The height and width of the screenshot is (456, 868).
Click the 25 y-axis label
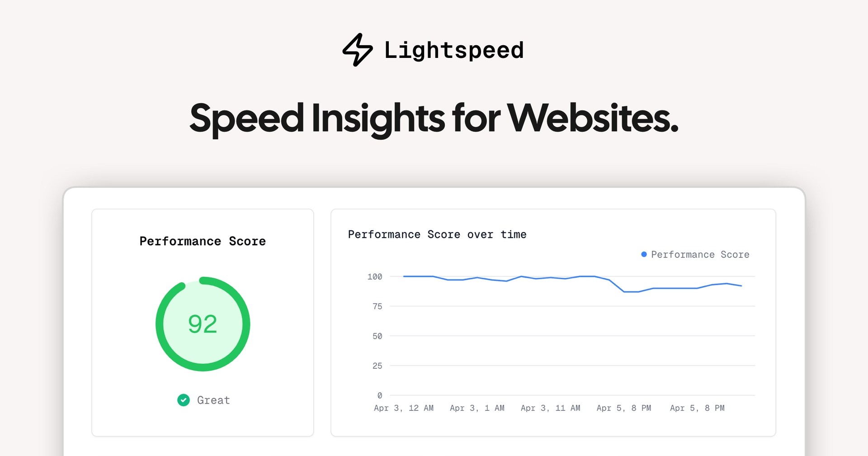(377, 366)
